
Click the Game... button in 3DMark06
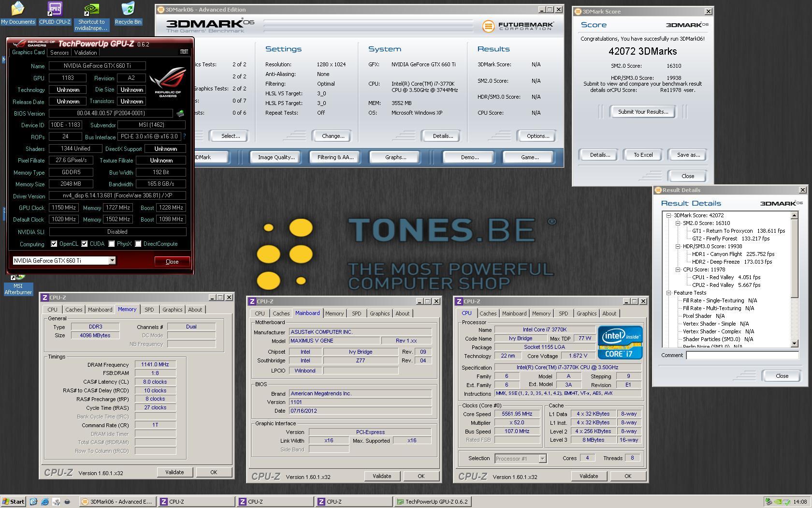[529, 157]
